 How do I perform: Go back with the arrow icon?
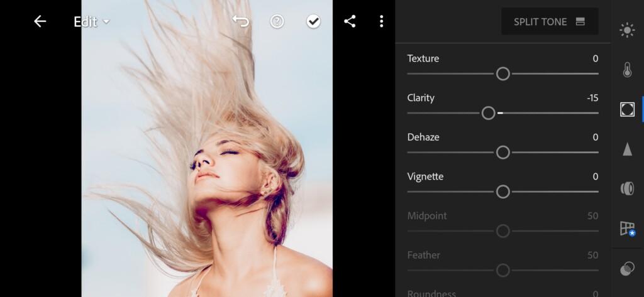(x=40, y=21)
